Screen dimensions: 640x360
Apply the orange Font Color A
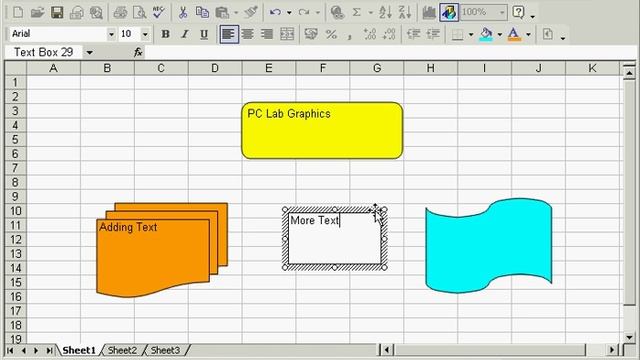tap(514, 34)
